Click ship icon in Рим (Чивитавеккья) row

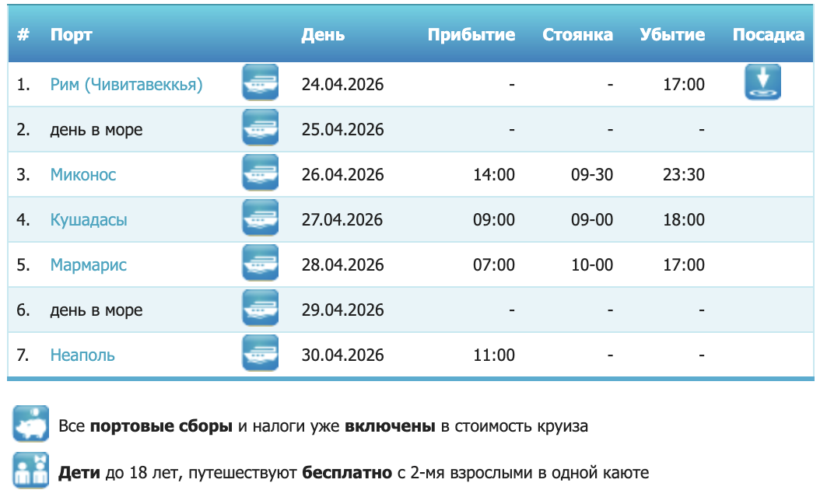(260, 83)
